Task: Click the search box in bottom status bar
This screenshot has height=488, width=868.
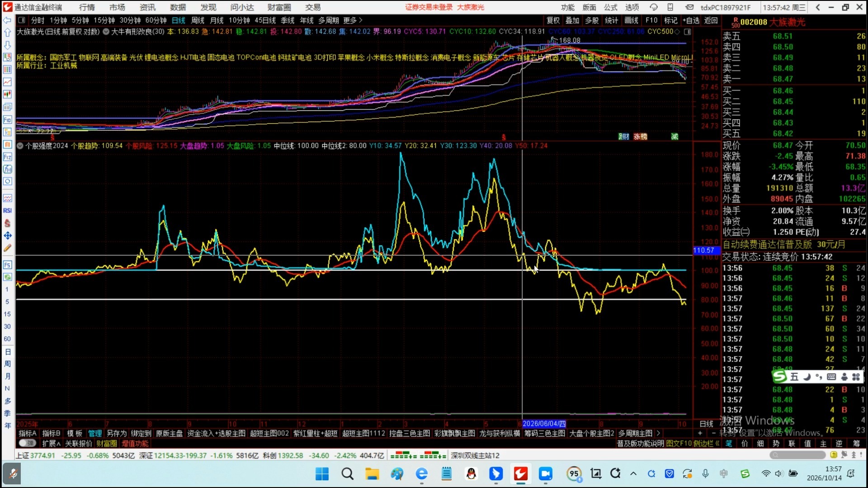Action: (x=797, y=455)
